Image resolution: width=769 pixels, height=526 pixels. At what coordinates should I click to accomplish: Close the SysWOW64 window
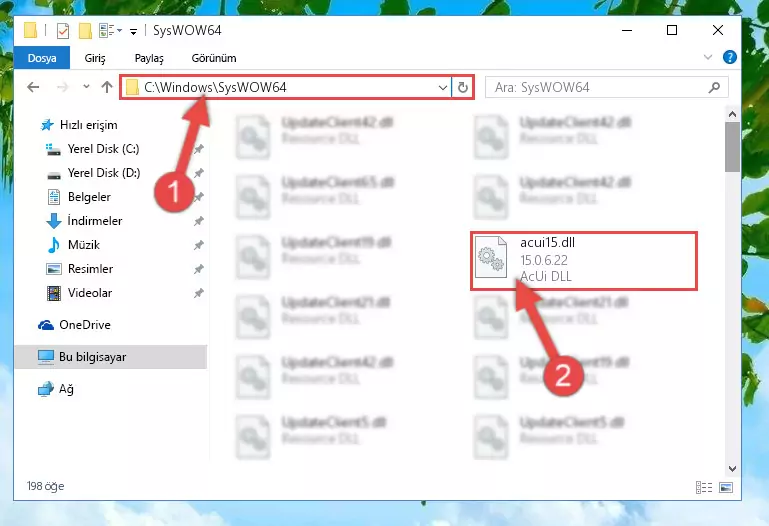click(718, 30)
